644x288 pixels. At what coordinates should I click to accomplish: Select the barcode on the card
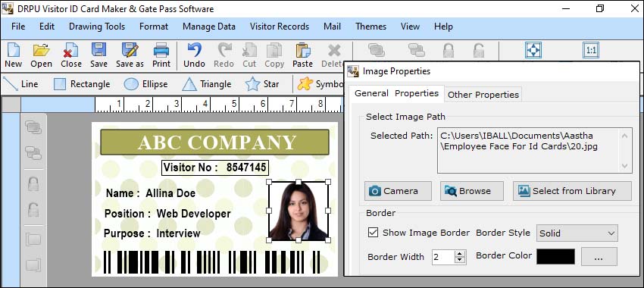pos(211,262)
